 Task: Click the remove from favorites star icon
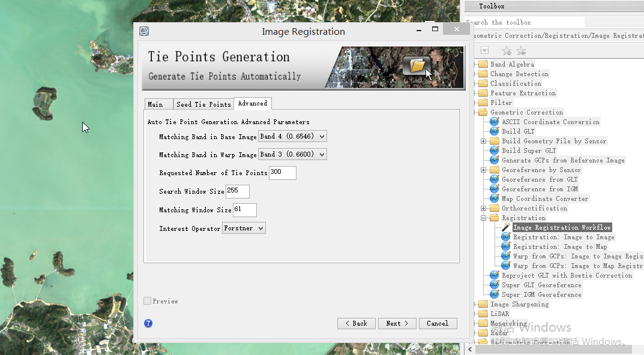[x=521, y=51]
